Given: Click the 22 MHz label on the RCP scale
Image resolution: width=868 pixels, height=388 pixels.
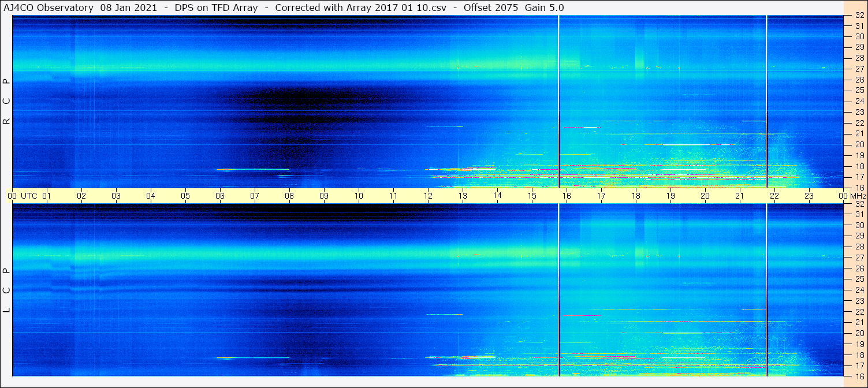Looking at the screenshot, I should pyautogui.click(x=859, y=123).
